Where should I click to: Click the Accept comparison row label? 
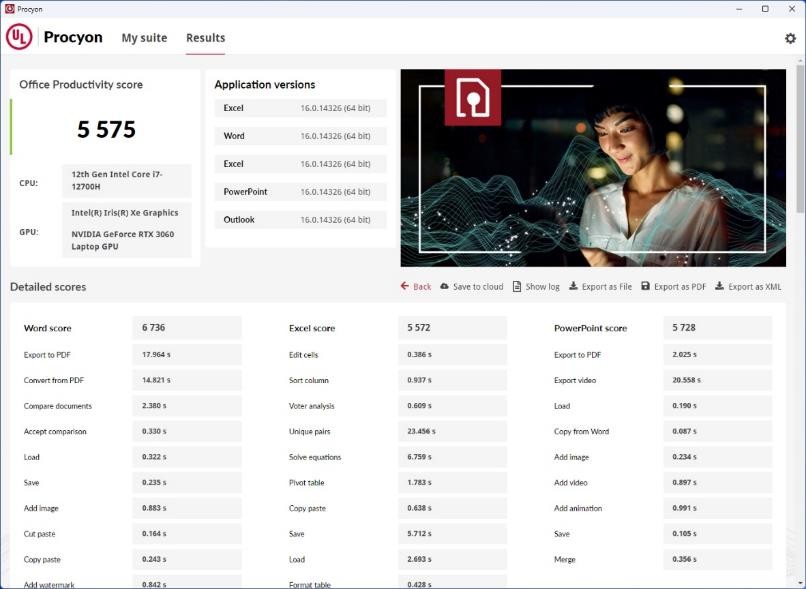tap(55, 431)
